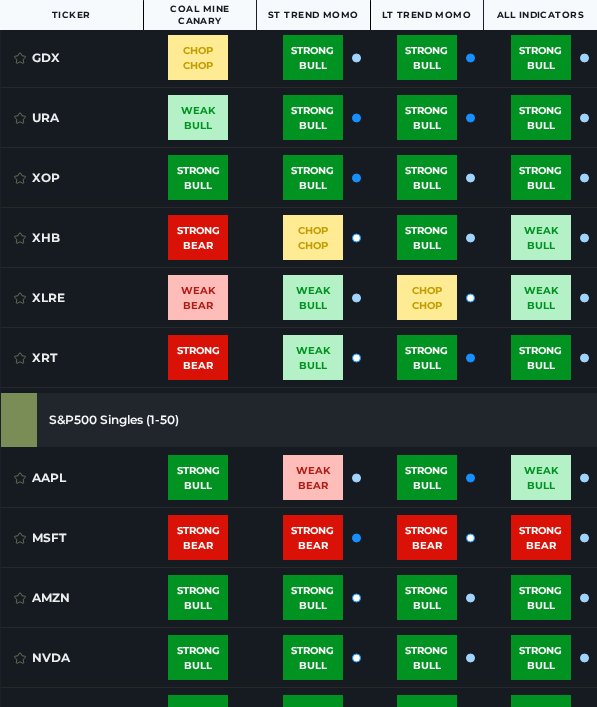Image resolution: width=597 pixels, height=707 pixels.
Task: Click MSFT All Indicators Strong Bear cell
Action: click(541, 537)
